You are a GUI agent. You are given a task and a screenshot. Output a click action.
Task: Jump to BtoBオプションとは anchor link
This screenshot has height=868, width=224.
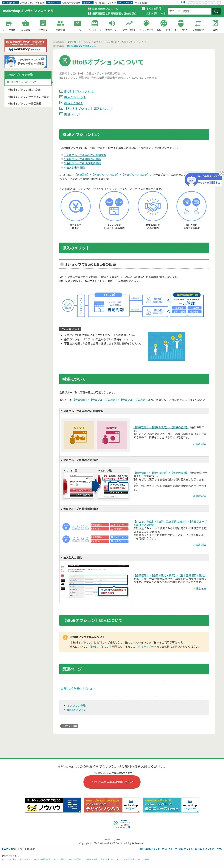tap(79, 91)
